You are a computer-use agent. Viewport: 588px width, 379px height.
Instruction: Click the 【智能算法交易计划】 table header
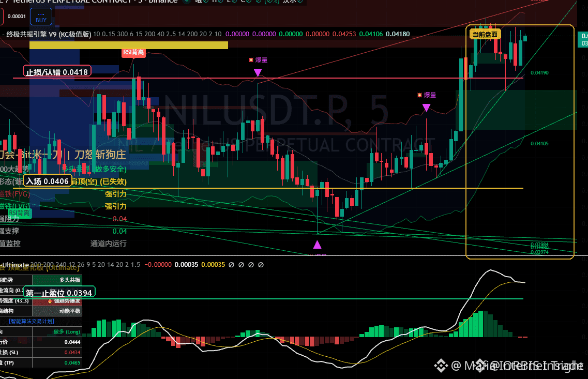point(32,321)
